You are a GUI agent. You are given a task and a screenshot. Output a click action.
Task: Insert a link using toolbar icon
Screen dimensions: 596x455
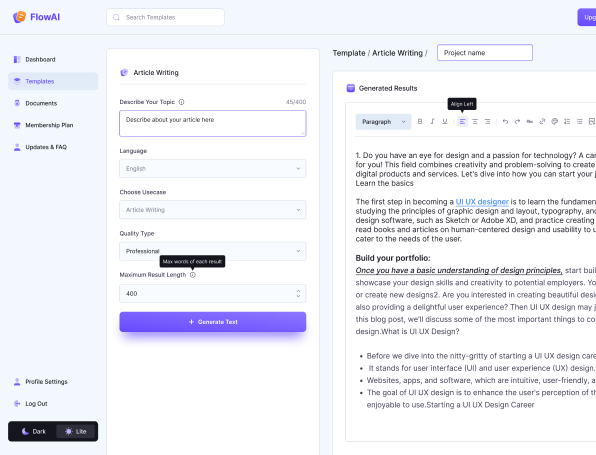pos(542,122)
